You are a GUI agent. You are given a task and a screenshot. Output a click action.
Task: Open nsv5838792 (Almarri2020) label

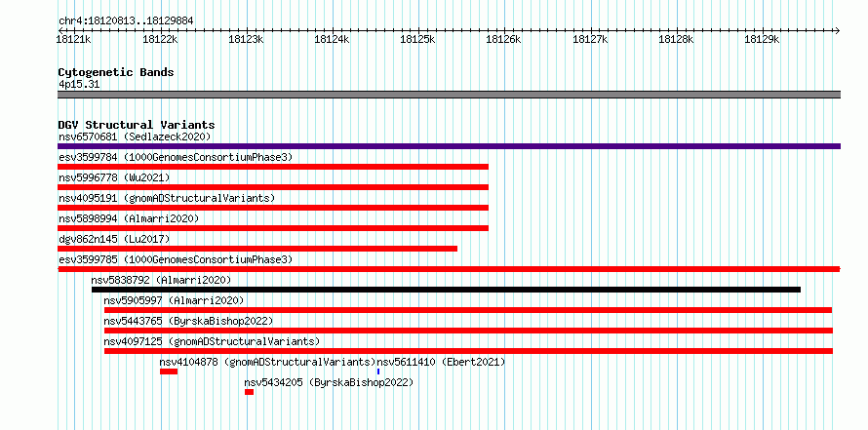coord(161,280)
